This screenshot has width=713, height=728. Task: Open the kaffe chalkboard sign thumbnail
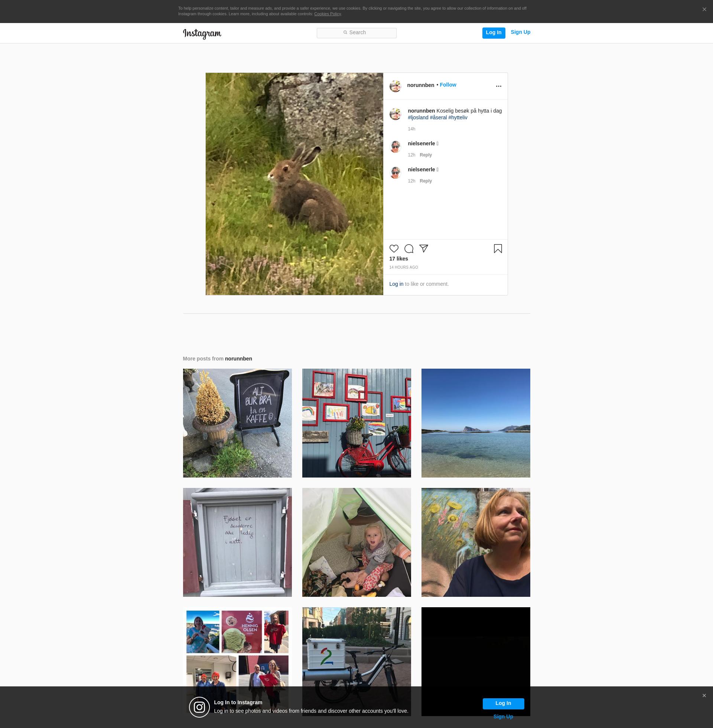[237, 423]
